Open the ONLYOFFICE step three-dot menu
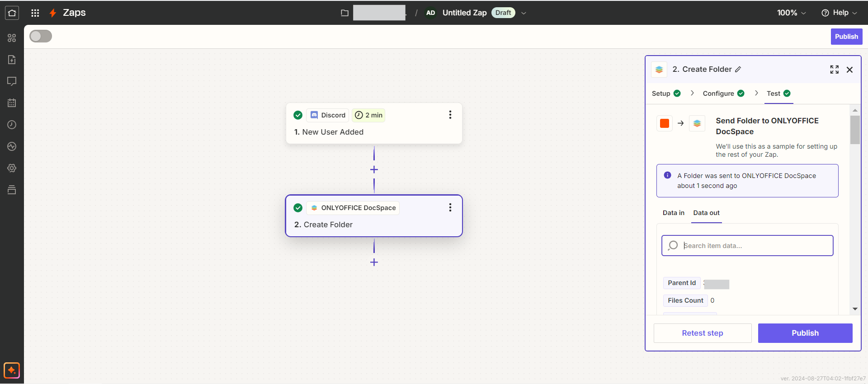Image resolution: width=868 pixels, height=384 pixels. click(x=450, y=207)
